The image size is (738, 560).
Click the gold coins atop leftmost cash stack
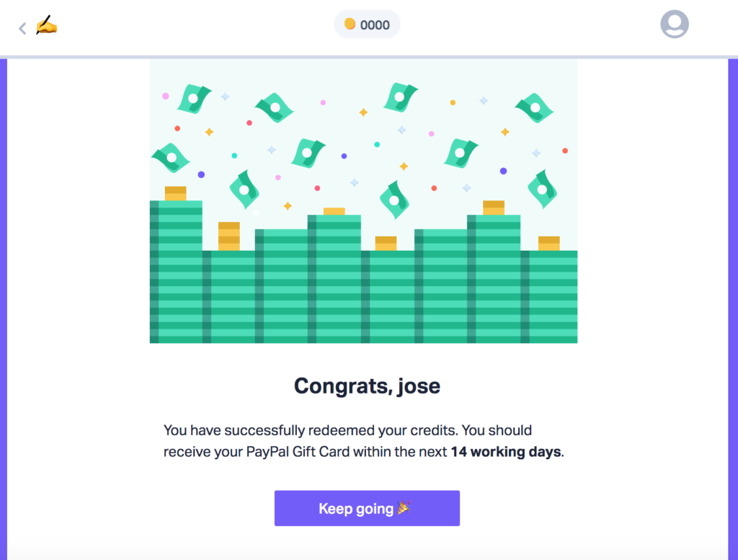coord(176,193)
